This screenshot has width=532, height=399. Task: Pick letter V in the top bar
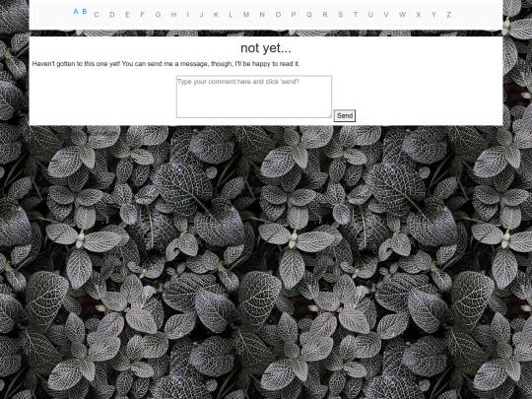tap(386, 15)
